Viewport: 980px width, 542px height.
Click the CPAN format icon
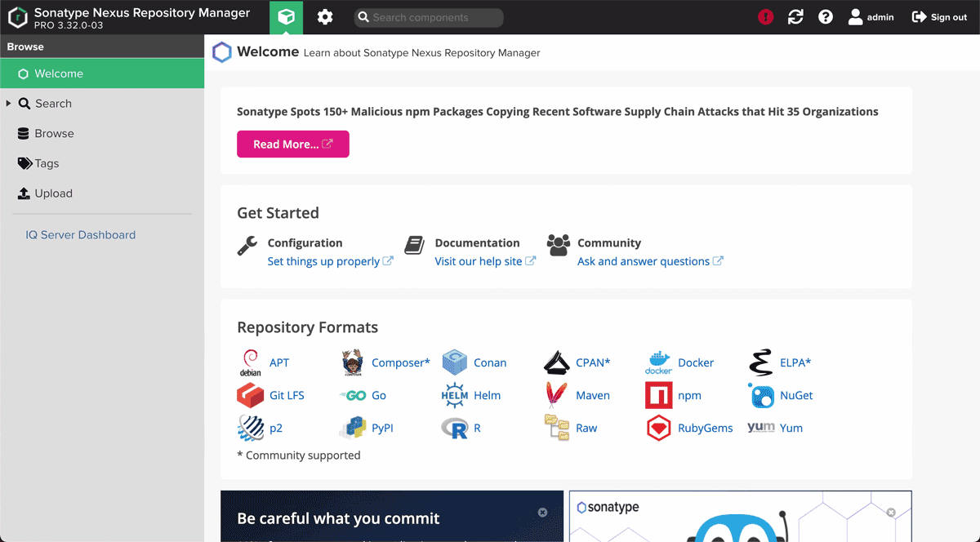point(557,362)
